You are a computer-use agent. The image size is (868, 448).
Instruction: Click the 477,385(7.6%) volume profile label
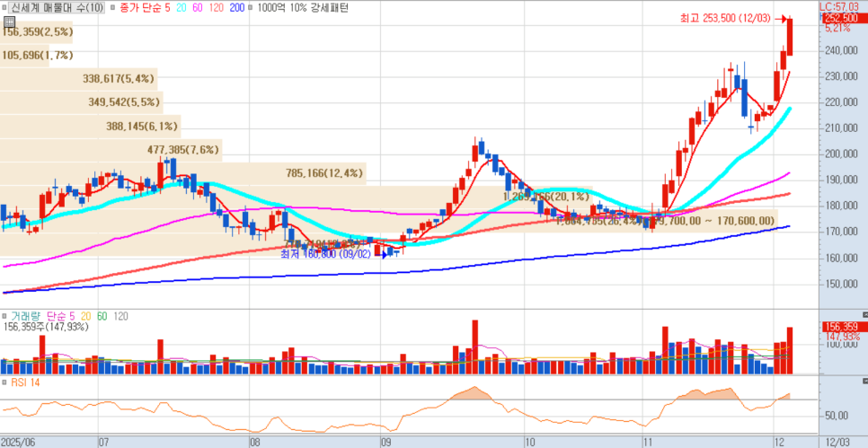pyautogui.click(x=184, y=149)
